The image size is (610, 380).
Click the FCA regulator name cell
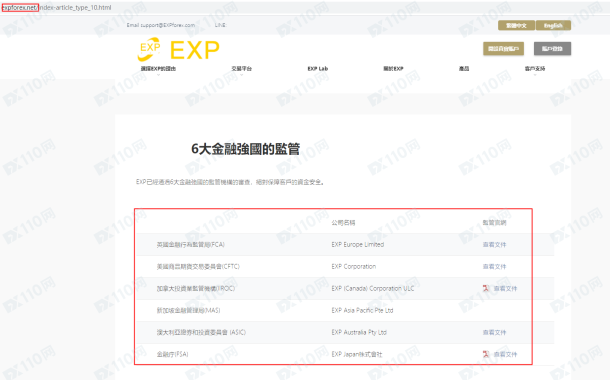[191, 245]
